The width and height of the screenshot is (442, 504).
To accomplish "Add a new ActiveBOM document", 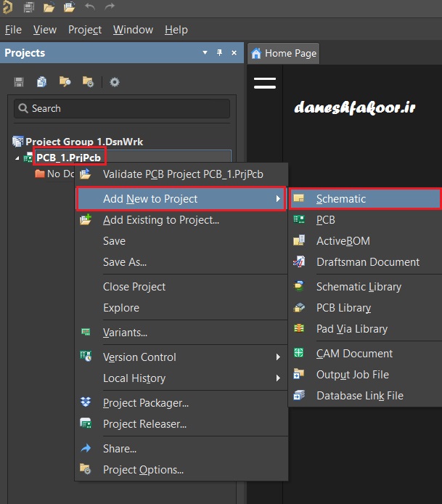I will (x=366, y=241).
